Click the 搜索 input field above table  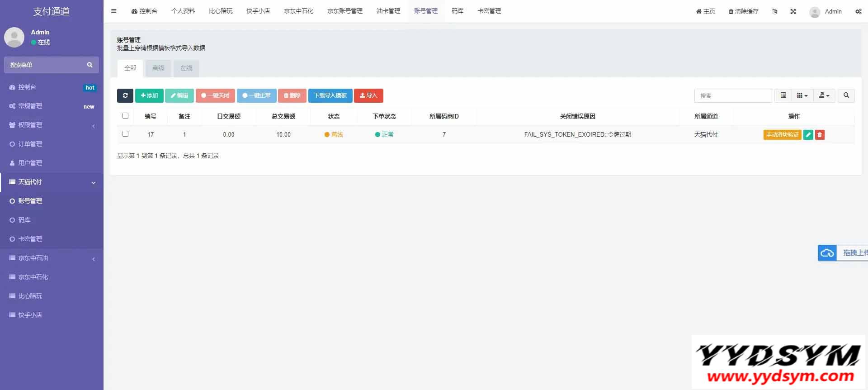pos(732,95)
